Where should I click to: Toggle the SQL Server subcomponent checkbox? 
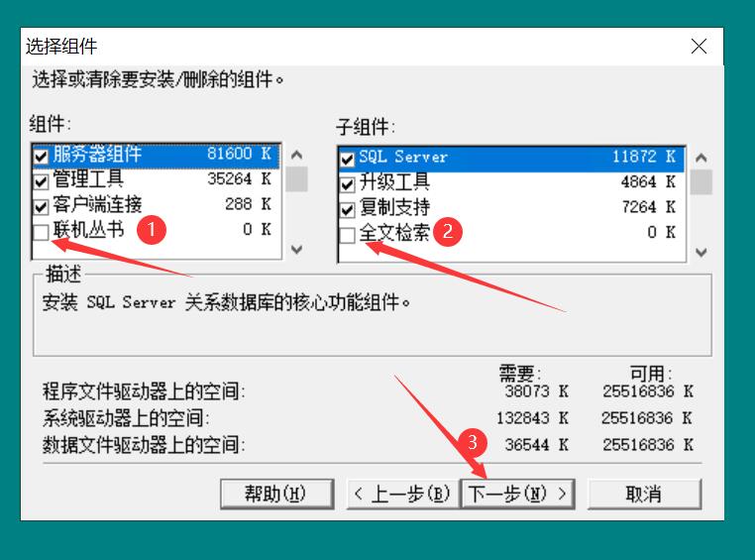(347, 159)
